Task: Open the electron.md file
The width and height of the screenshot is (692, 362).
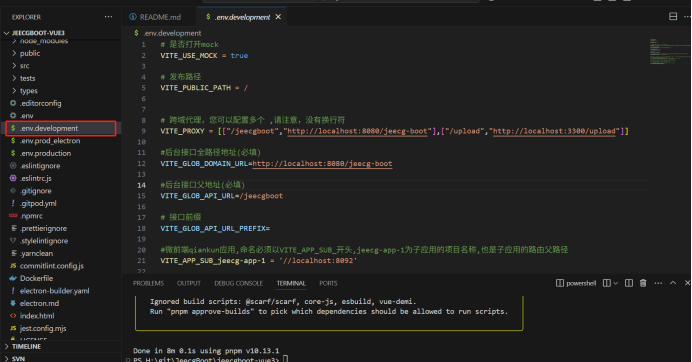Action: [39, 303]
